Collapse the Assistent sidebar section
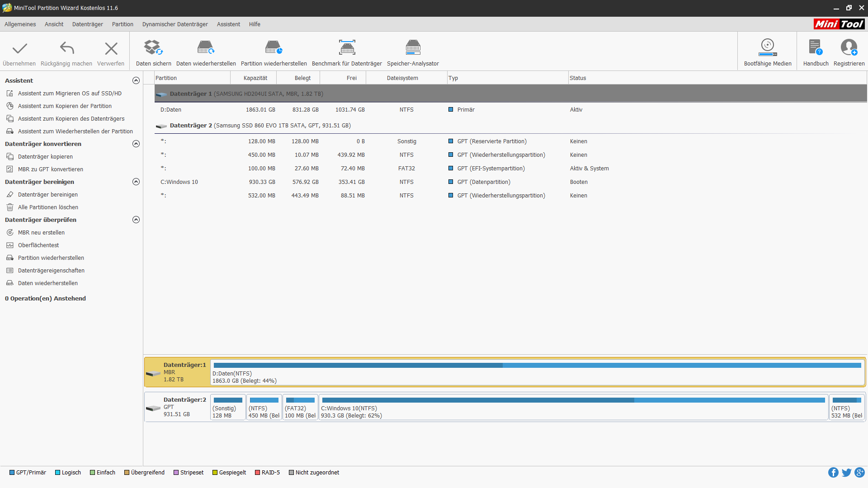The height and width of the screenshot is (488, 868). pyautogui.click(x=136, y=80)
